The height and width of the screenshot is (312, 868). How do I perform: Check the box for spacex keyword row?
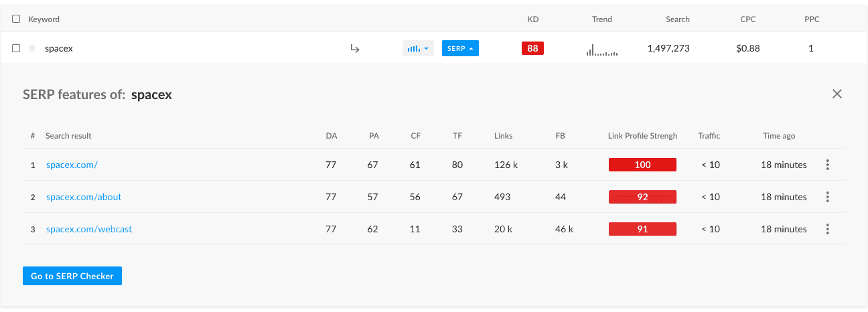click(x=16, y=48)
